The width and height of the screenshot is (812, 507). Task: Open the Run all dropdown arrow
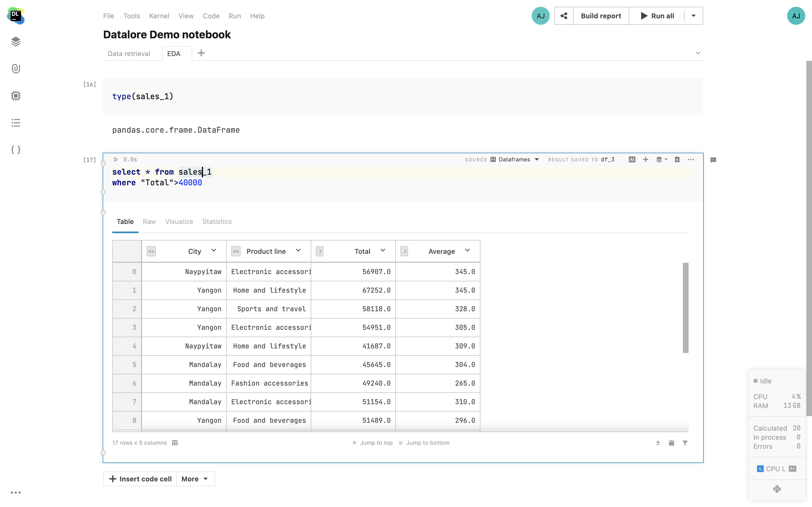(x=694, y=16)
